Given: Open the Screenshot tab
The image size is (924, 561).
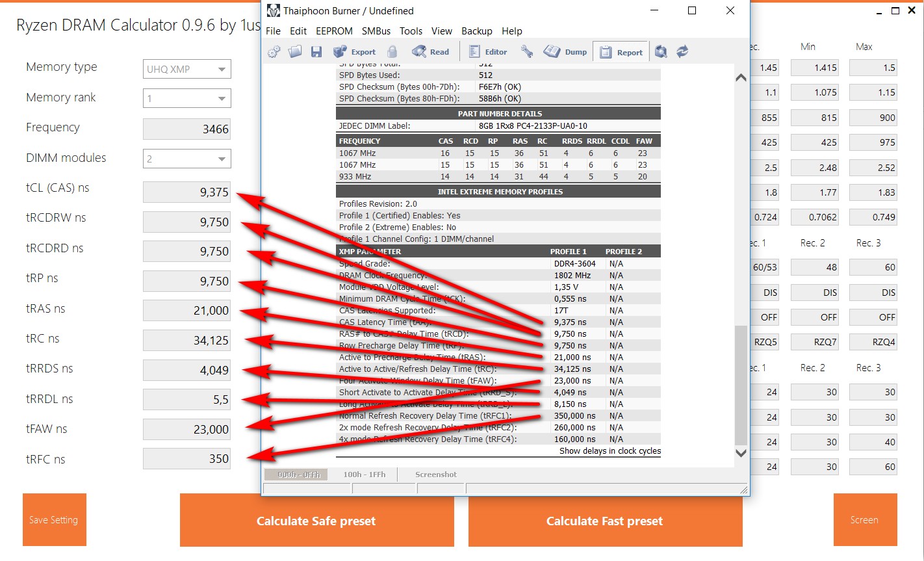Looking at the screenshot, I should coord(436,475).
